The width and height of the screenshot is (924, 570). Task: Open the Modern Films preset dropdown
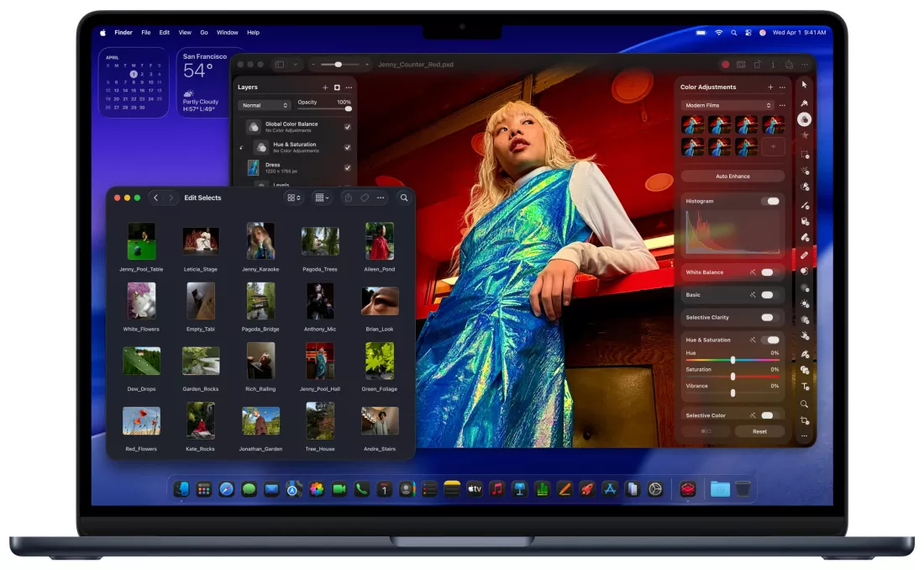pyautogui.click(x=727, y=105)
